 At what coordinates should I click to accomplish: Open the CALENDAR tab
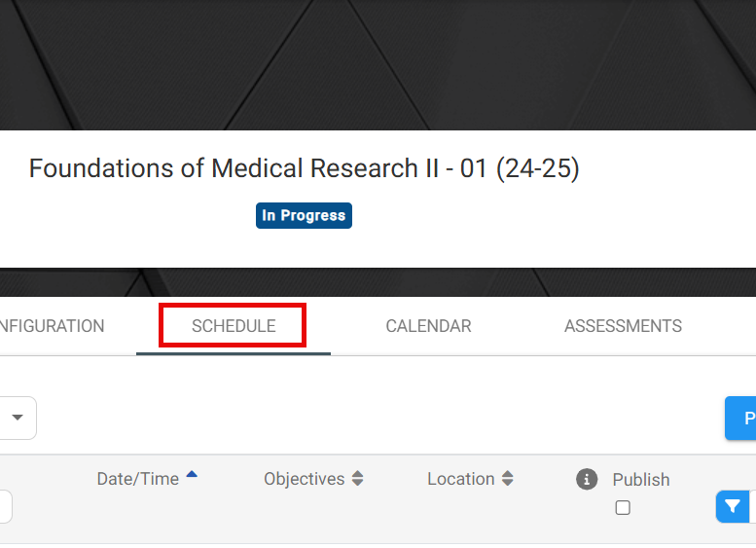click(428, 326)
